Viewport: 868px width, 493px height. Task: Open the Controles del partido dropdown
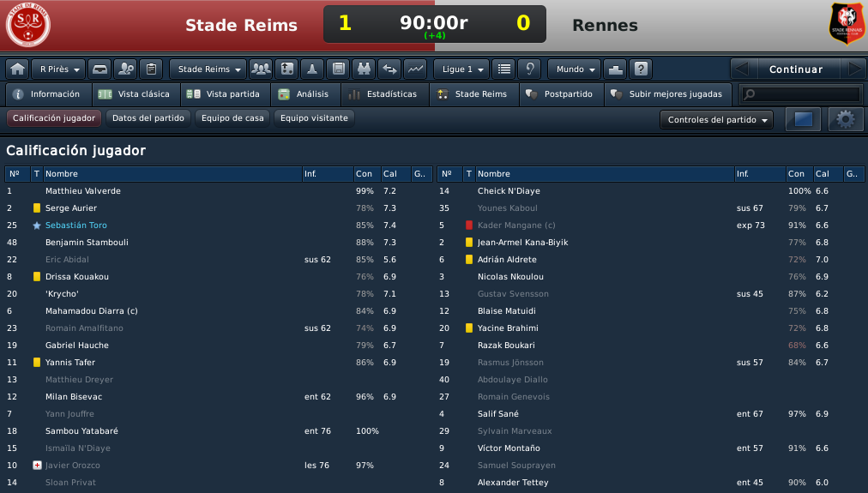tap(717, 119)
